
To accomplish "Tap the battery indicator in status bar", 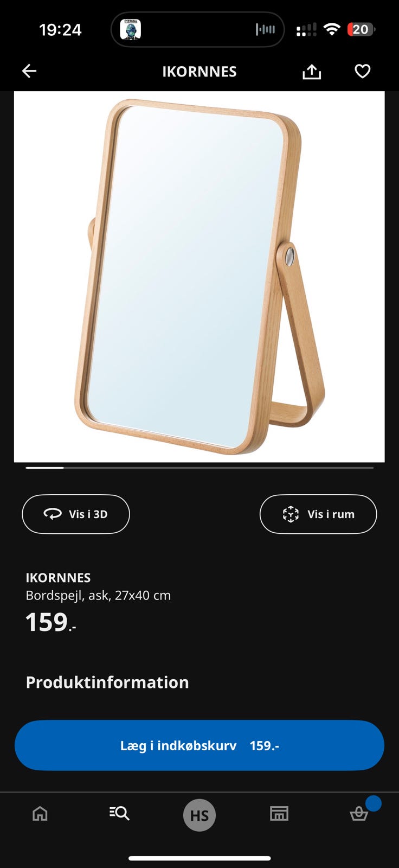I will tap(361, 29).
